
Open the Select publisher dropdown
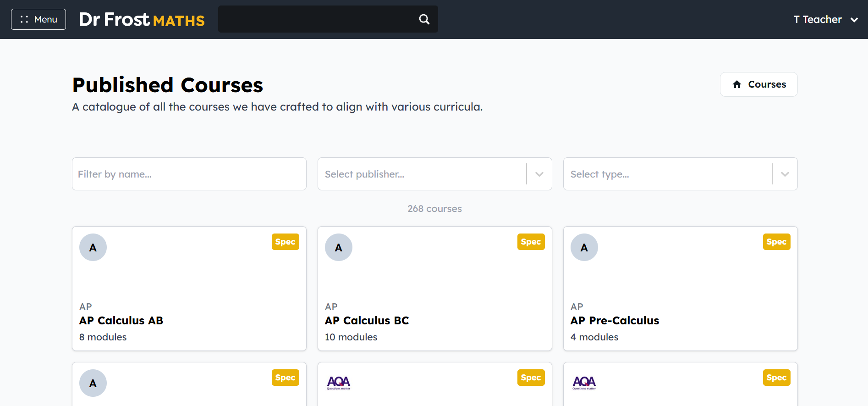point(435,174)
